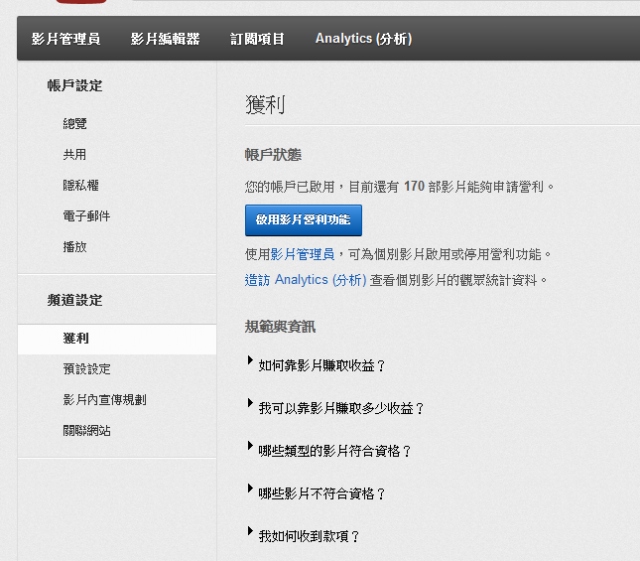This screenshot has width=640, height=561.
Task: Expand the triangle beside 我如何收到款項？
Action: (x=250, y=531)
